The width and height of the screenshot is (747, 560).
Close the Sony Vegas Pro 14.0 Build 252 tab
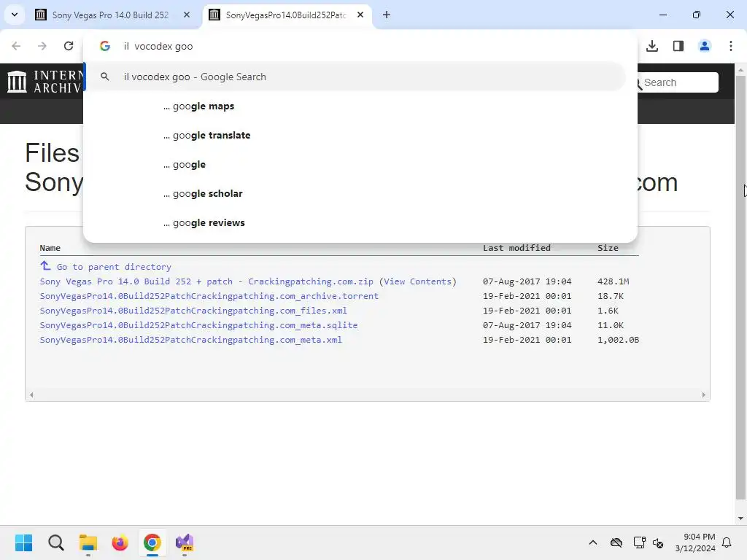pyautogui.click(x=187, y=15)
